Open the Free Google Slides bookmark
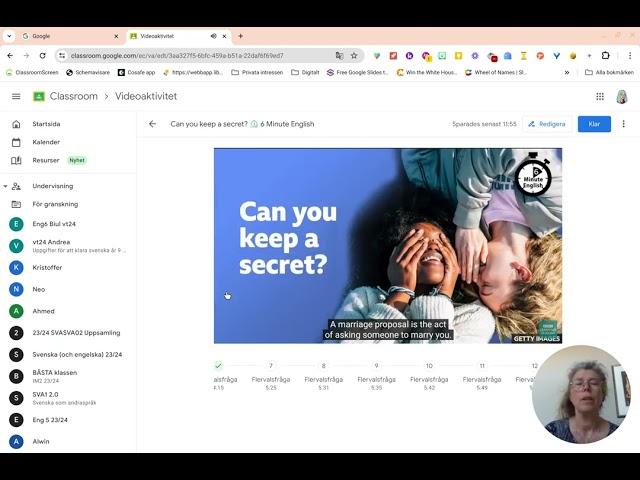 (x=358, y=72)
